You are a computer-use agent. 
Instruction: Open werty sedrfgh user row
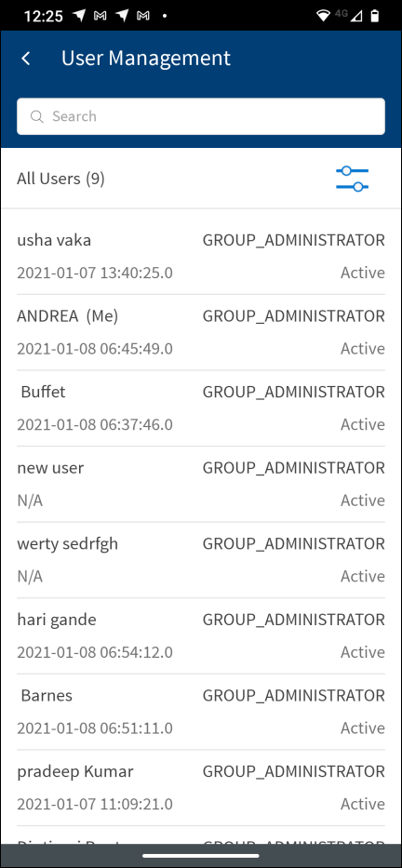pos(201,560)
